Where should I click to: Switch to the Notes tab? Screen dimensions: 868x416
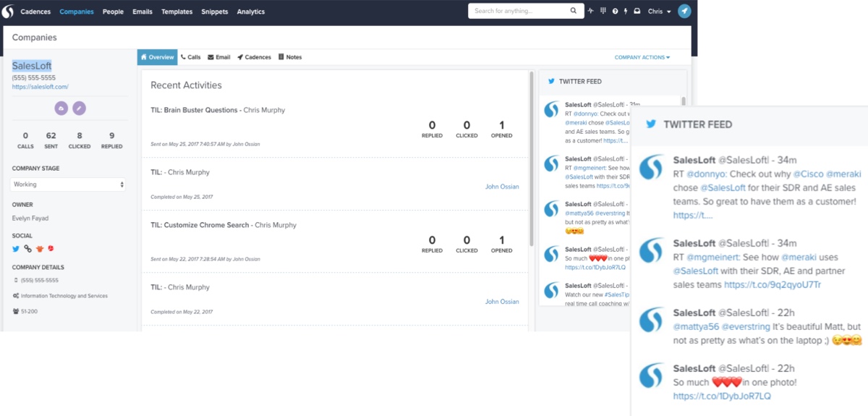tap(290, 57)
